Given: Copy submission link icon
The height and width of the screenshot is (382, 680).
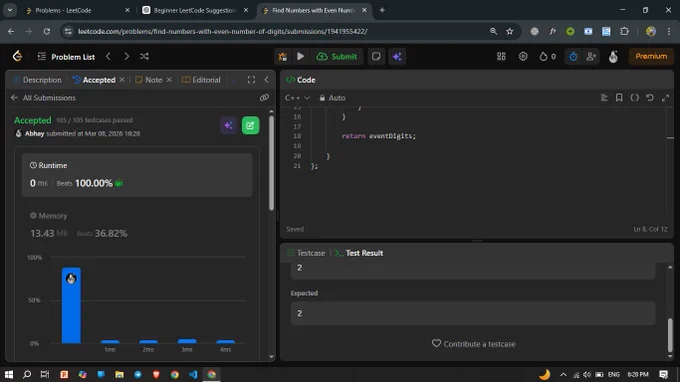Looking at the screenshot, I should pyautogui.click(x=264, y=98).
